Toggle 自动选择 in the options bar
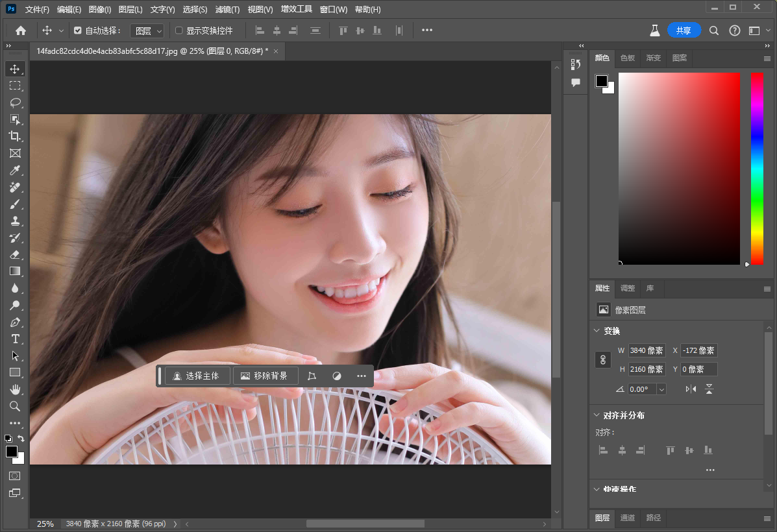Screen dimensions: 777x532 (76, 30)
